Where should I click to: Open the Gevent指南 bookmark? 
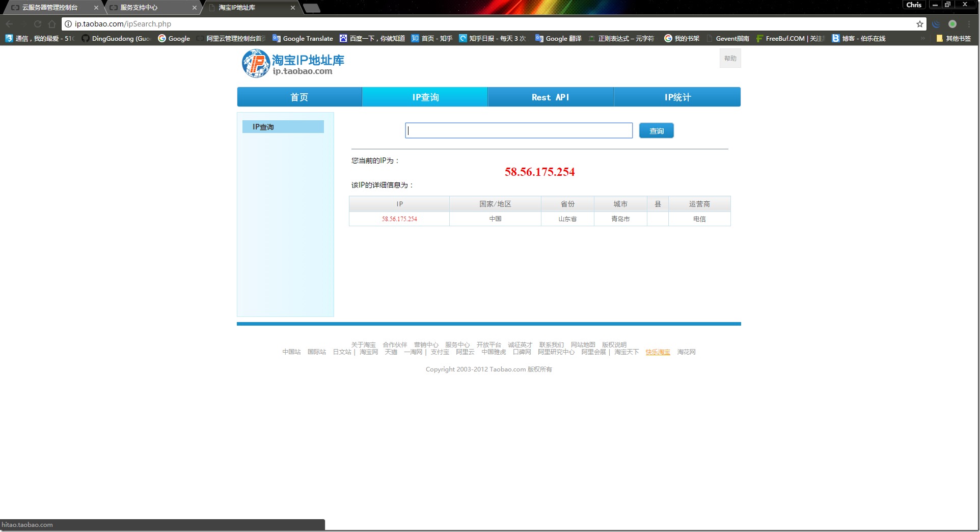pyautogui.click(x=727, y=38)
